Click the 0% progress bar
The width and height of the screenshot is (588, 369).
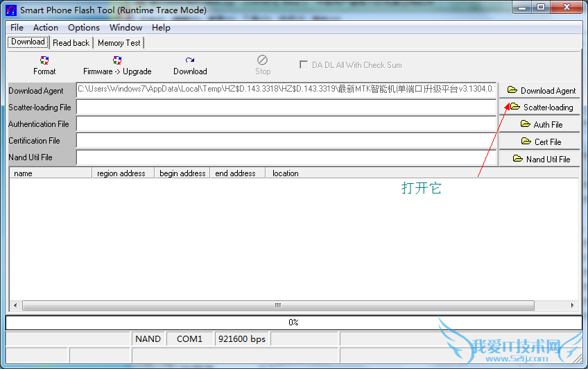pyautogui.click(x=293, y=322)
